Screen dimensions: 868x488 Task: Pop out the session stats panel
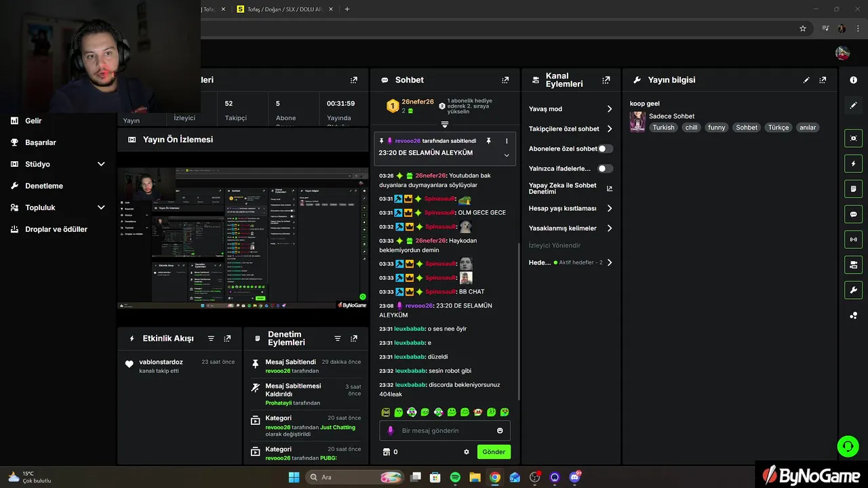click(354, 80)
